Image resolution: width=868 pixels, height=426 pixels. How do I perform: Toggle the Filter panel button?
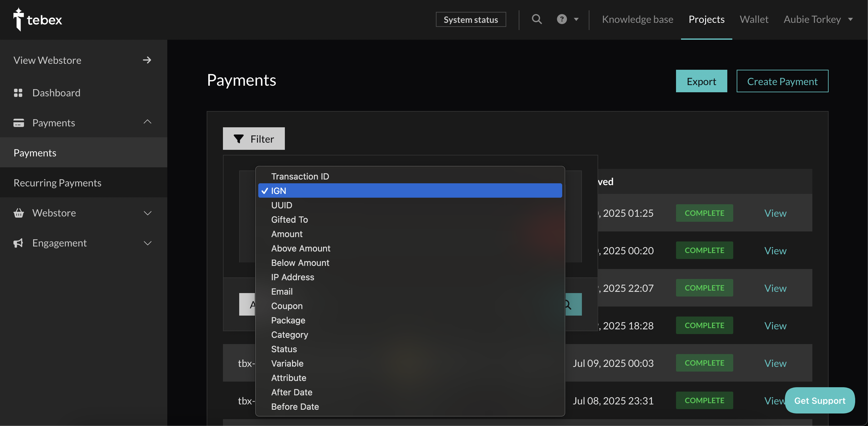click(254, 139)
